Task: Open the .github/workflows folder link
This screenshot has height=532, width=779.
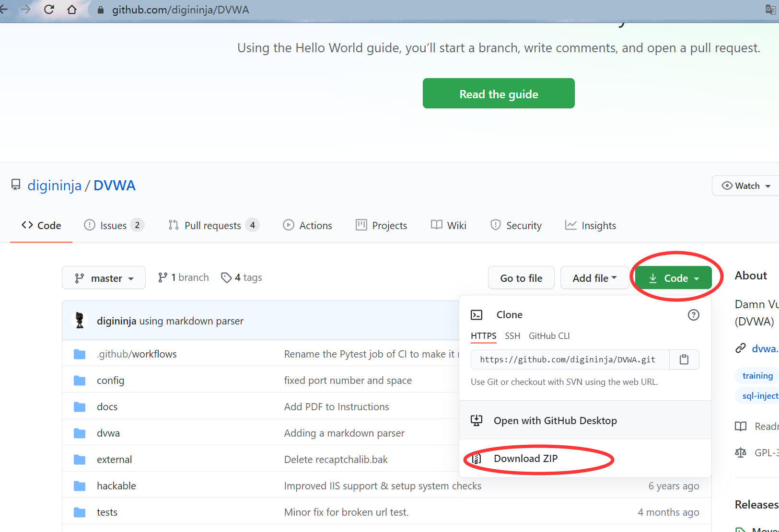Action: [137, 354]
